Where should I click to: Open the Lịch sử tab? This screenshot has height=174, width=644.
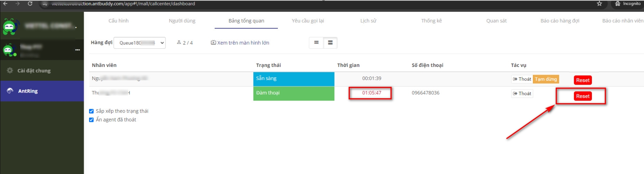pyautogui.click(x=368, y=21)
